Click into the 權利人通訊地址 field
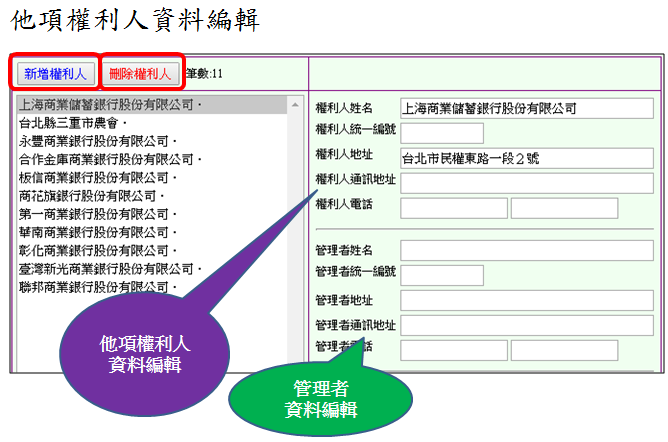Screen dimensions: 668x442 [x=527, y=183]
